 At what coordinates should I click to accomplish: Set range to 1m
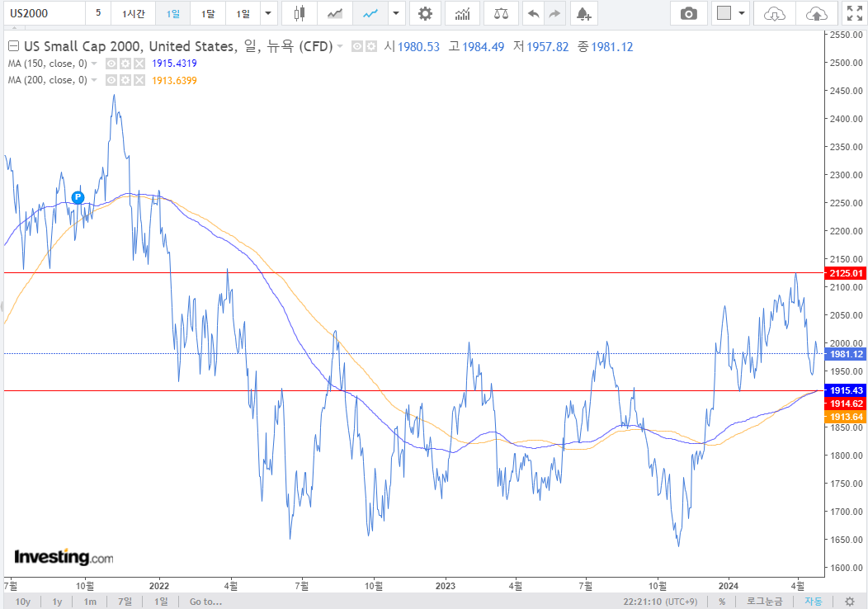pyautogui.click(x=90, y=602)
